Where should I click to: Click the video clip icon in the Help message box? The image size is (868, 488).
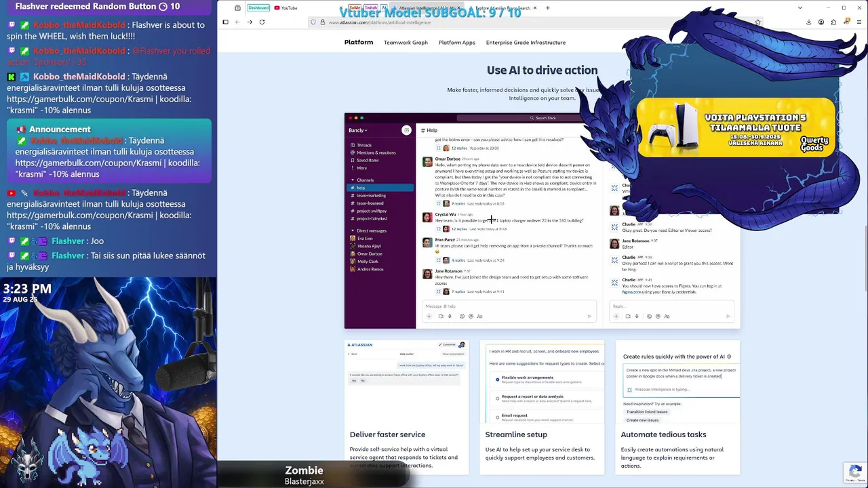441,317
